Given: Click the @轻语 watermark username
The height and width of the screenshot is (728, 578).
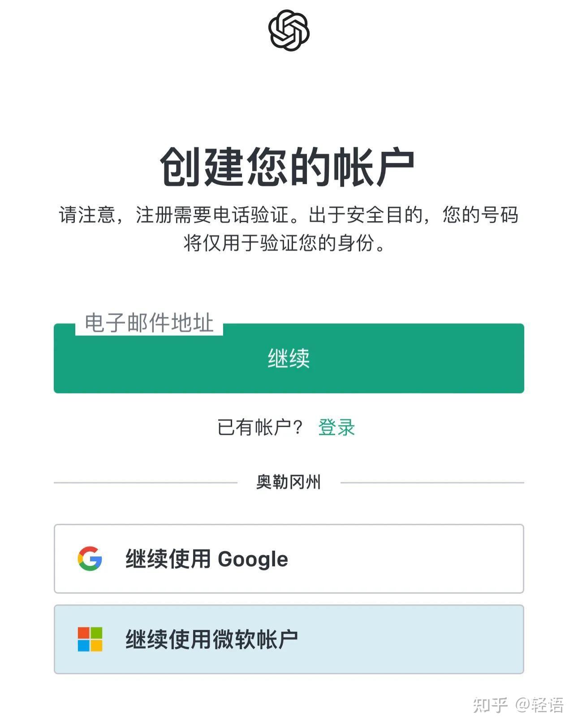Looking at the screenshot, I should 539,705.
